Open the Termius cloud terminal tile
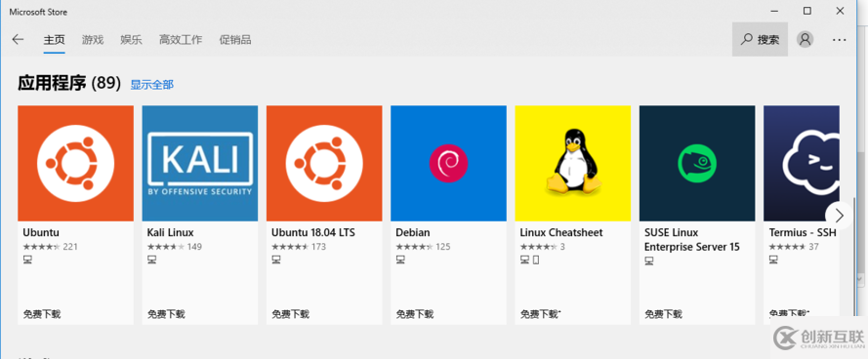The image size is (868, 359). tap(801, 163)
